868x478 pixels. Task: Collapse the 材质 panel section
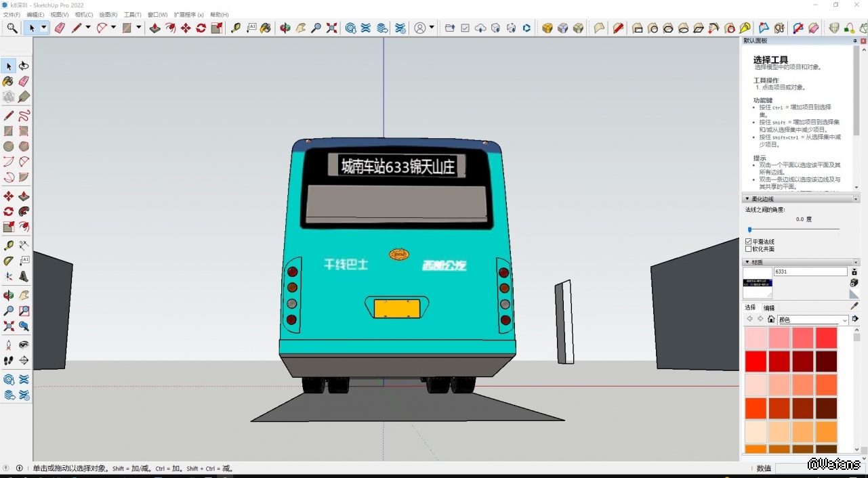point(747,262)
